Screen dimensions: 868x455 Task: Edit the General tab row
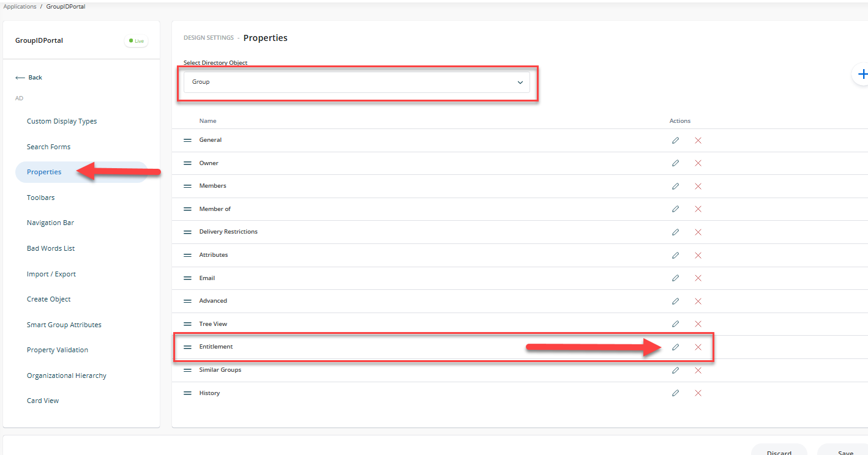pyautogui.click(x=675, y=140)
